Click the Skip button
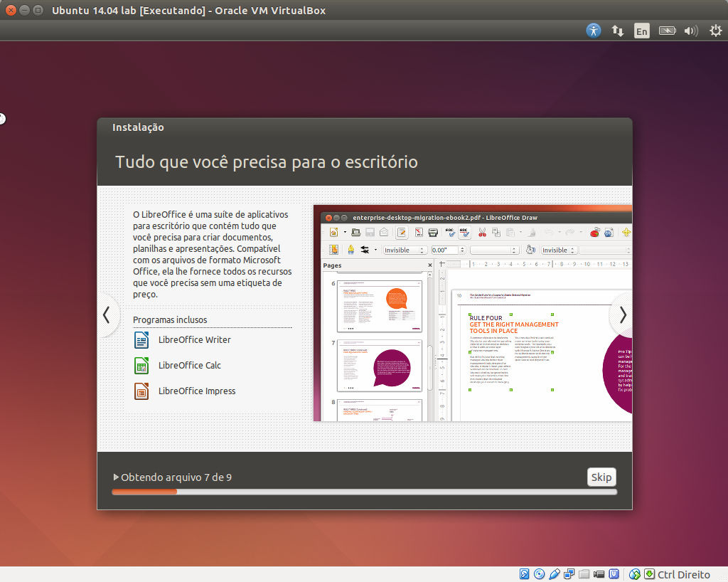 pos(601,477)
